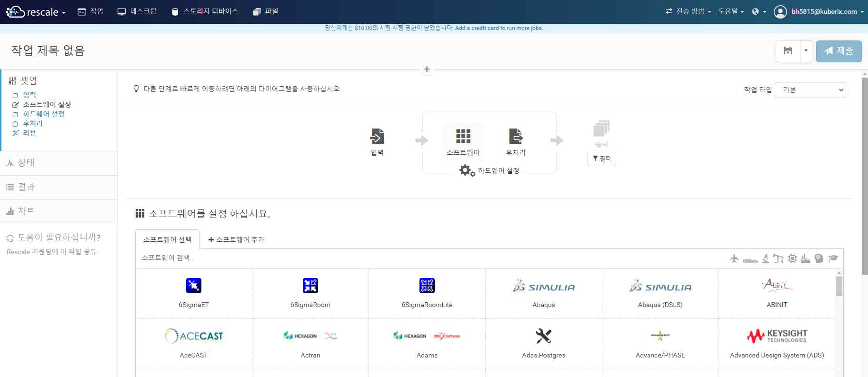This screenshot has width=868, height=377.
Task: Select the Adas Postgres software tile
Action: 544,344
